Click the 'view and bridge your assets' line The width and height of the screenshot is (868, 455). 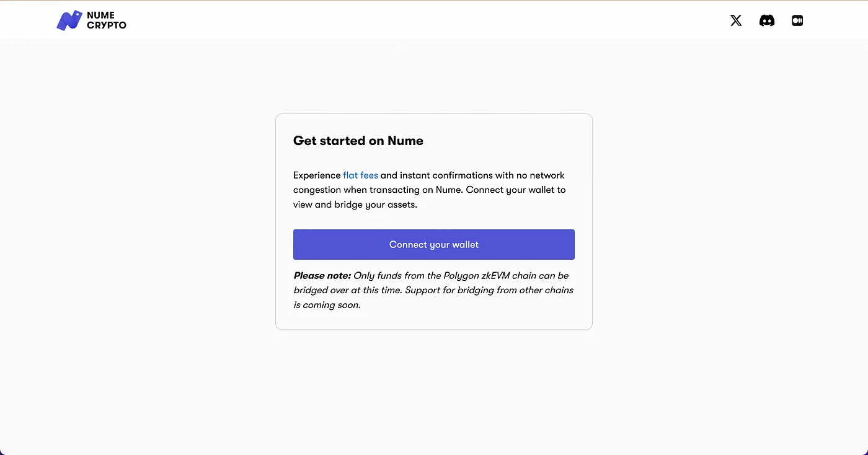355,205
